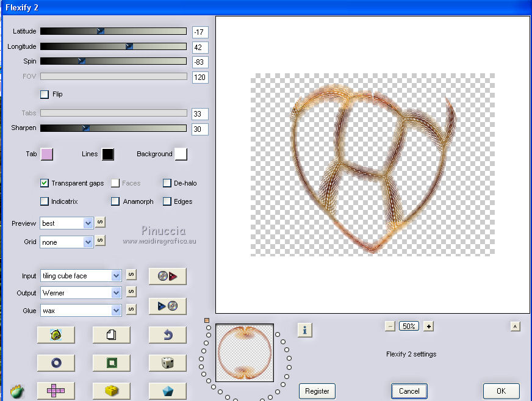Toggle the De-halo checkbox
The height and width of the screenshot is (401, 532).
tap(167, 183)
